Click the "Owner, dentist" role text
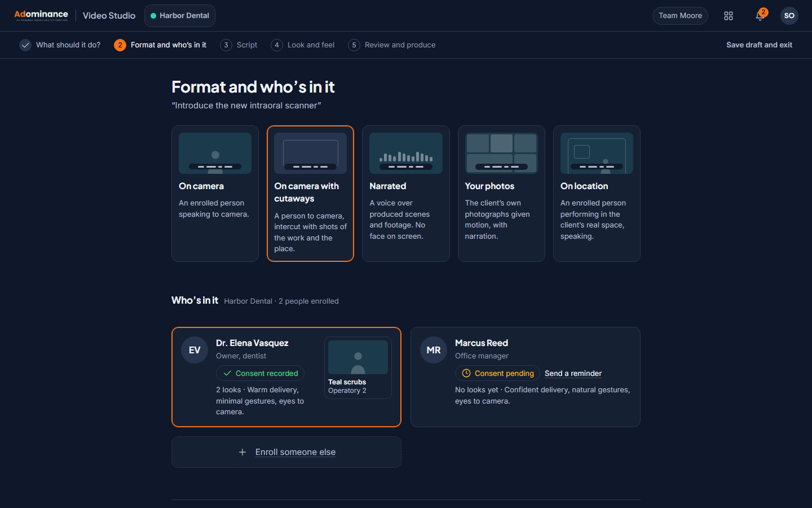 click(241, 356)
